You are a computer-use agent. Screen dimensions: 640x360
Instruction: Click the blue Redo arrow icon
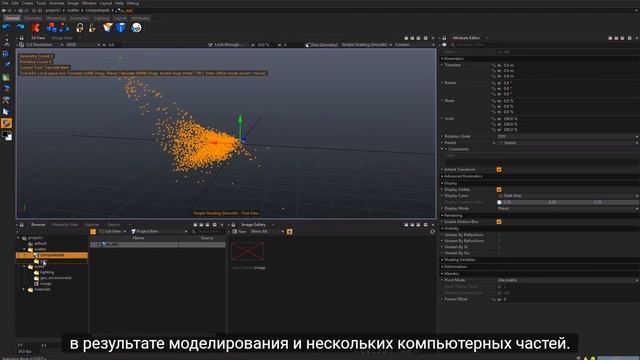(20, 27)
